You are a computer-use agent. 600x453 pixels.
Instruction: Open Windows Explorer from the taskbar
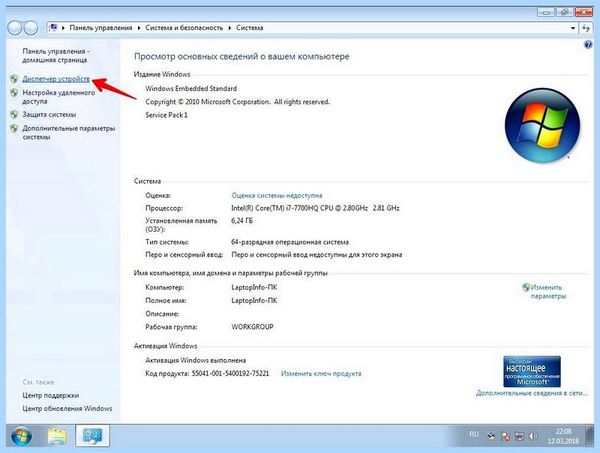[57, 436]
